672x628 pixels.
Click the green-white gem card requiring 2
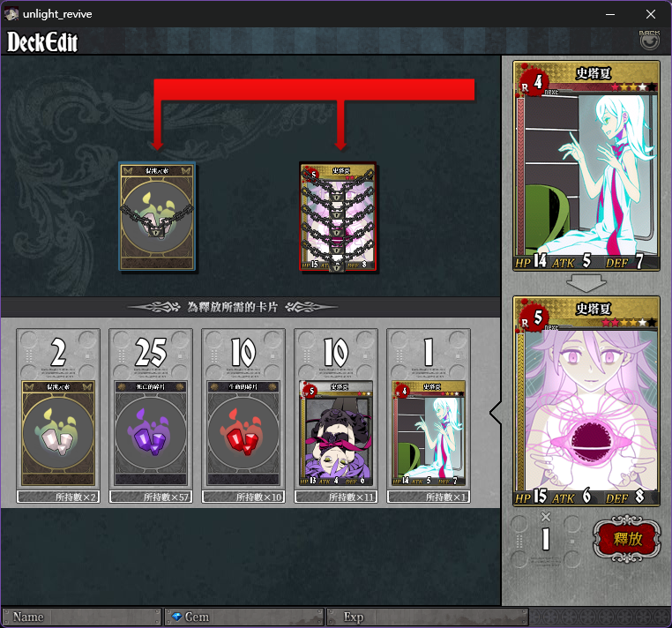point(58,415)
